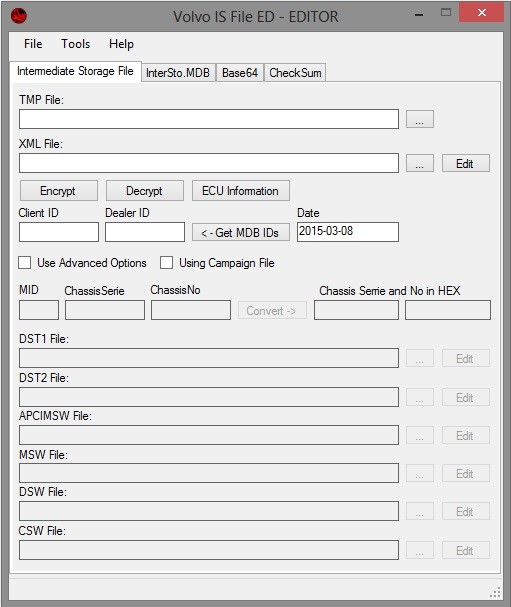Click the DST2 File path field
The width and height of the screenshot is (511, 607).
click(209, 397)
